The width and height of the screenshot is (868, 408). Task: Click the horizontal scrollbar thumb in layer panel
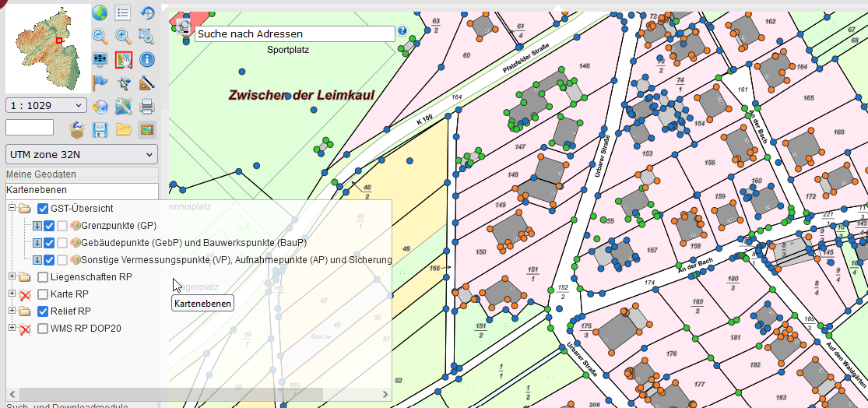[170, 394]
